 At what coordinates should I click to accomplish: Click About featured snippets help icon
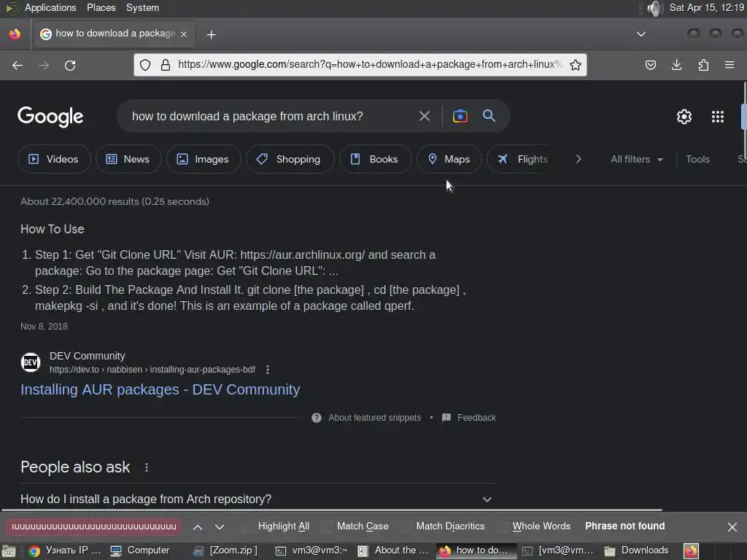[317, 418]
